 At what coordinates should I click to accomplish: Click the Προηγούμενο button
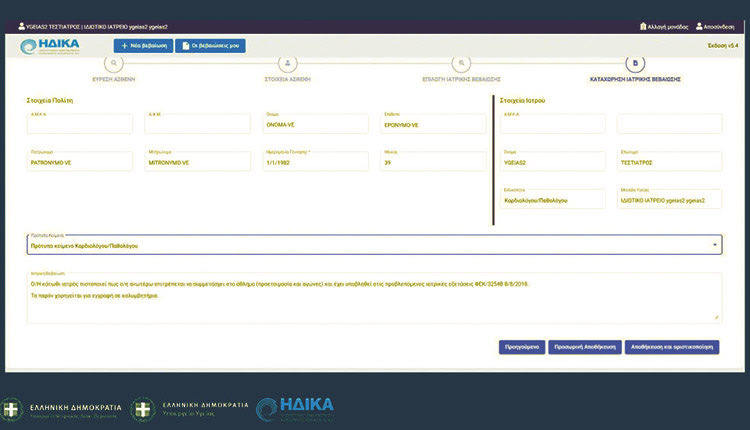pyautogui.click(x=522, y=347)
